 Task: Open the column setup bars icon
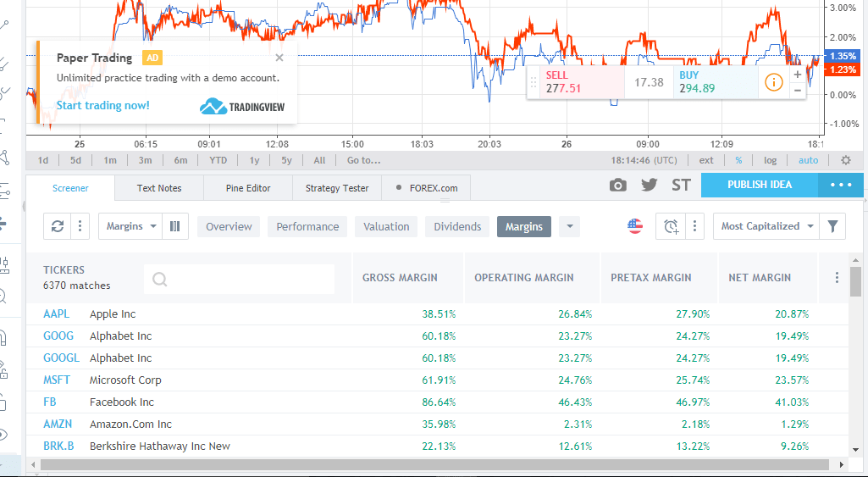point(175,226)
